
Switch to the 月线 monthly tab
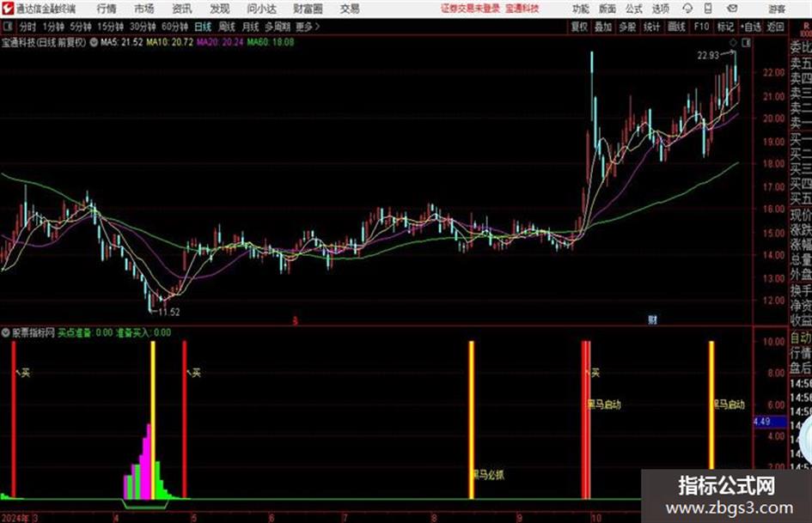pos(251,27)
